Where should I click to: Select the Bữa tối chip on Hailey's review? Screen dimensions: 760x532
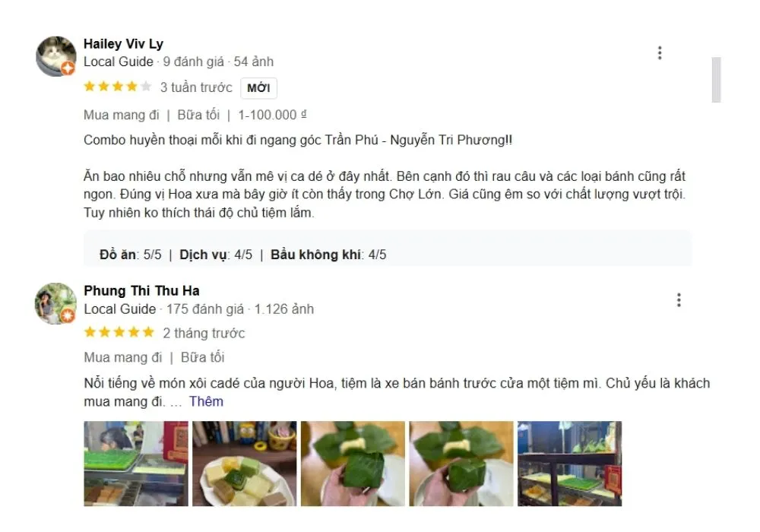(x=198, y=114)
